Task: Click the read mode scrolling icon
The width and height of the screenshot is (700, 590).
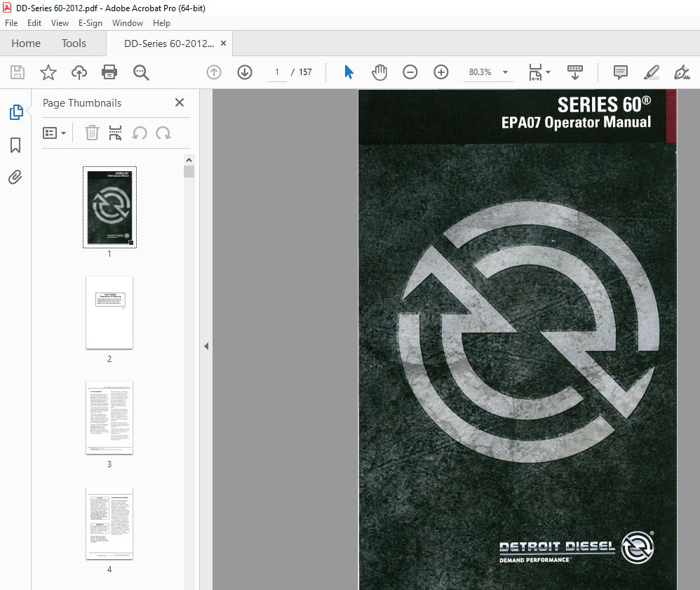Action: click(575, 72)
